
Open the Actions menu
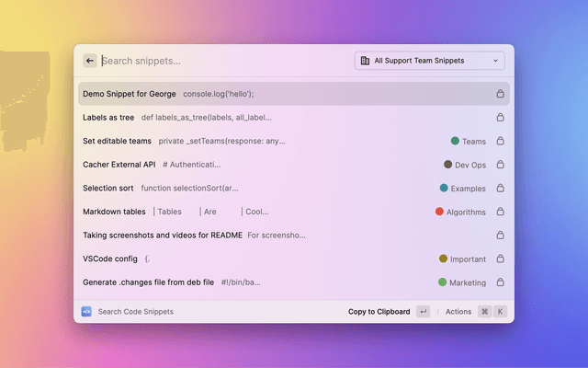pos(458,312)
